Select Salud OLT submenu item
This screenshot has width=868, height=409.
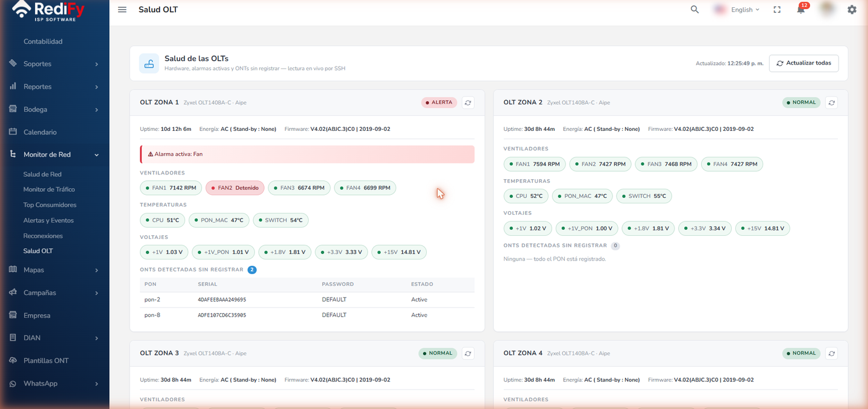click(38, 251)
